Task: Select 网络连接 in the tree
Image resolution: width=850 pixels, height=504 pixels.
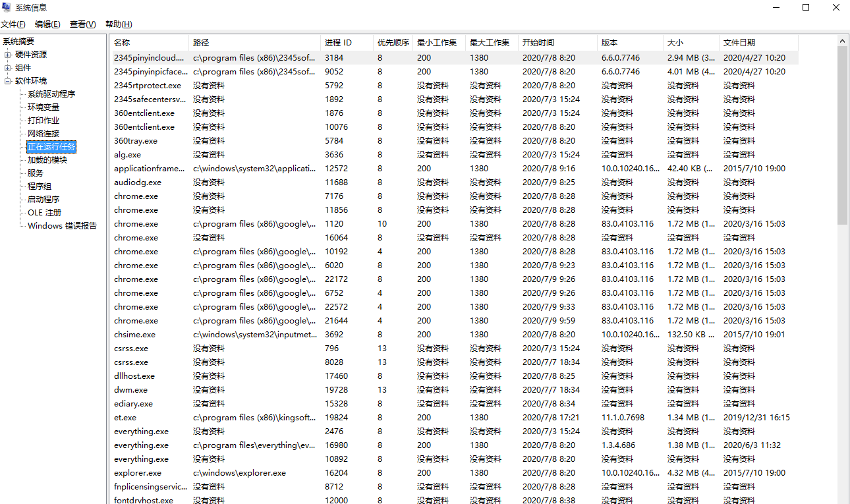Action: click(43, 134)
